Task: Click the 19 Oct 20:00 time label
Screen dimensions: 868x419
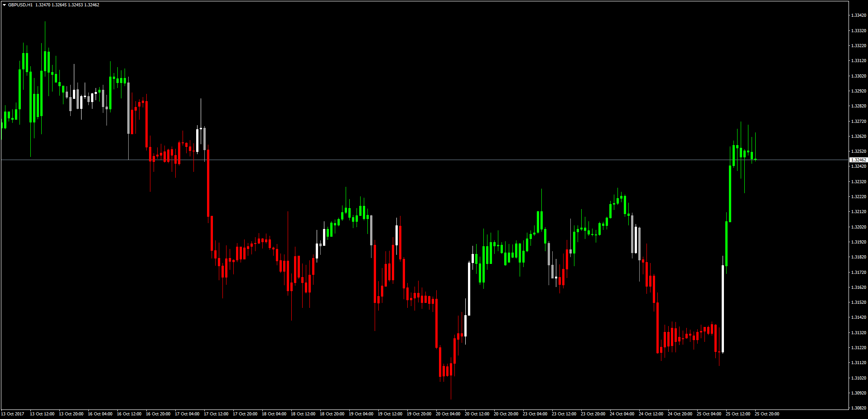Action: (x=419, y=414)
